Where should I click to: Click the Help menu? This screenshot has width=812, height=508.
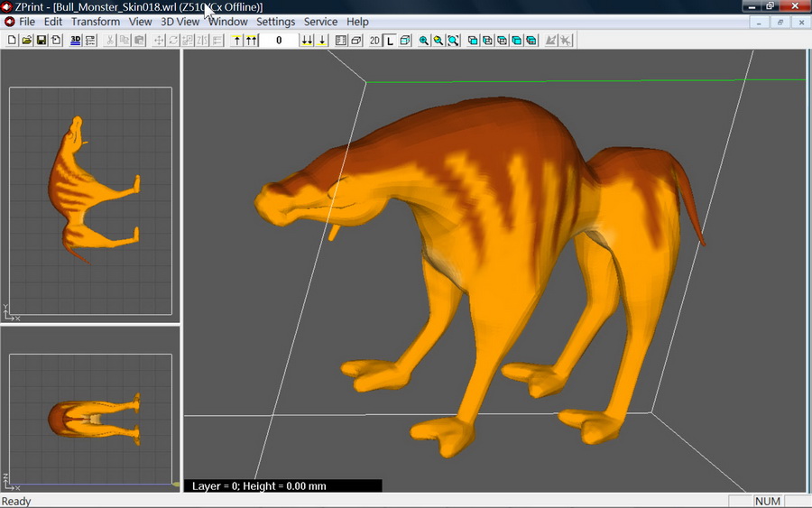[357, 22]
